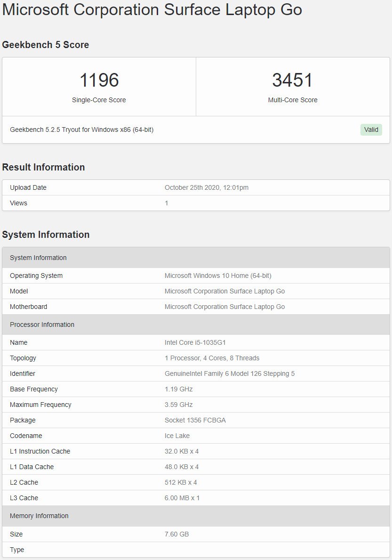Click the L2 Cache label

(24, 482)
